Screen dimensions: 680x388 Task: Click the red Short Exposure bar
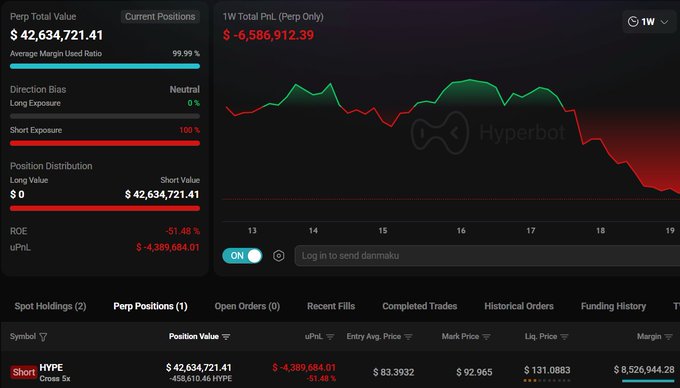tap(105, 143)
